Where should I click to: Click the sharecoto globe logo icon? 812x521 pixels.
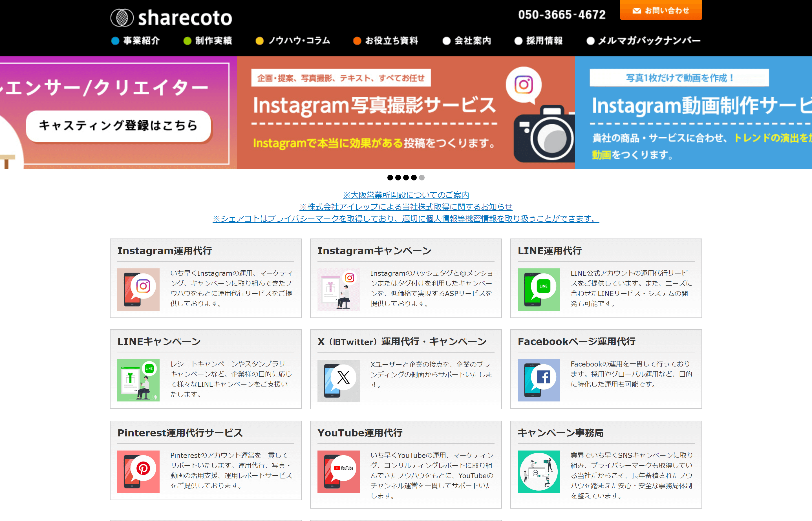(122, 17)
